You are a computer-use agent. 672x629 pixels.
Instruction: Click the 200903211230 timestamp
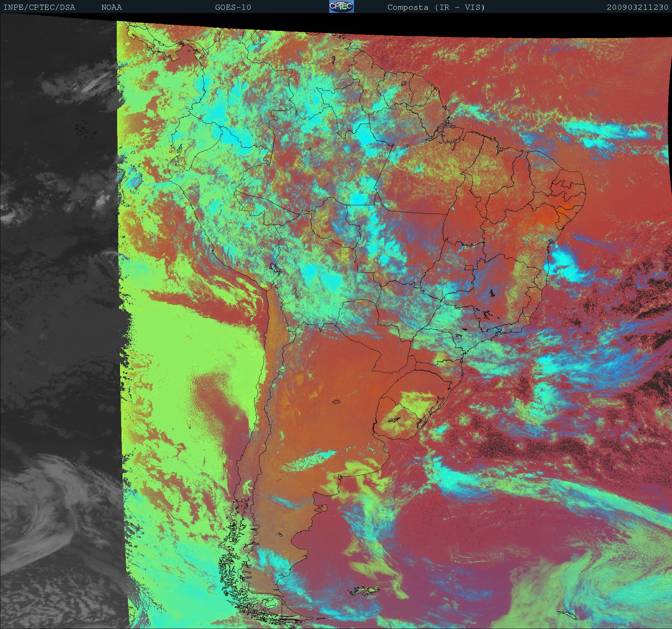point(638,7)
